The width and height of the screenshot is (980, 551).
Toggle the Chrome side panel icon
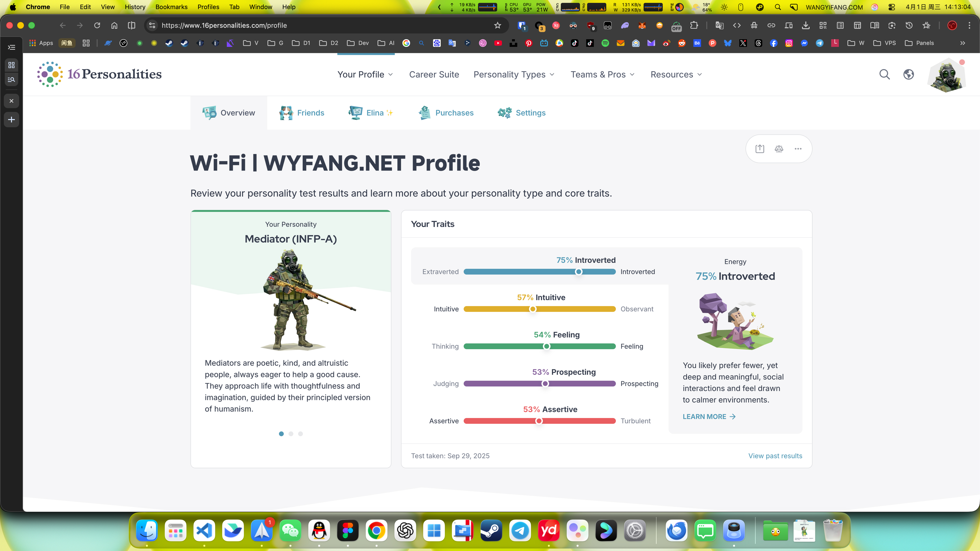coord(131,26)
